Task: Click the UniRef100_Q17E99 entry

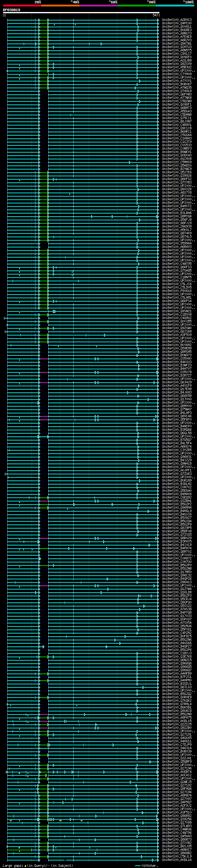Action: 176,389
